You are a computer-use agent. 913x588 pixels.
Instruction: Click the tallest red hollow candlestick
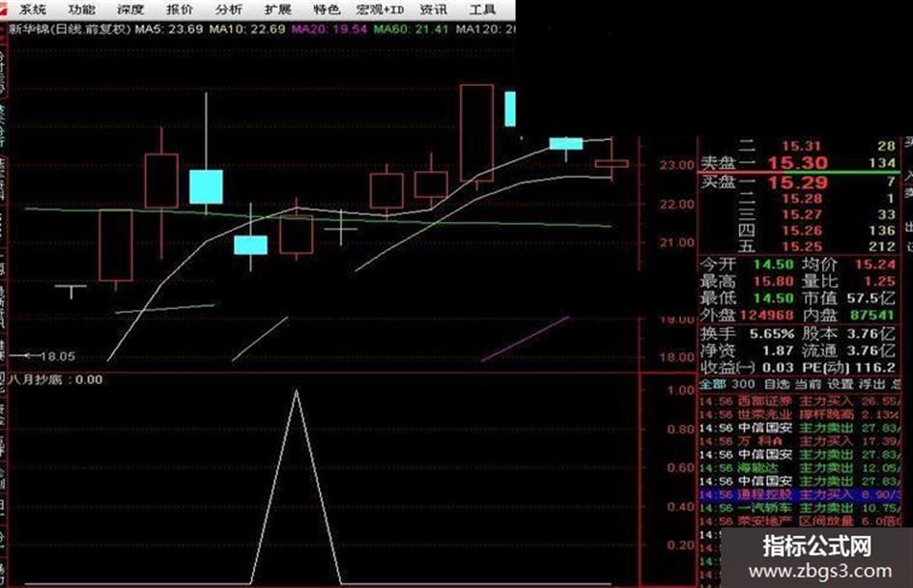click(477, 132)
